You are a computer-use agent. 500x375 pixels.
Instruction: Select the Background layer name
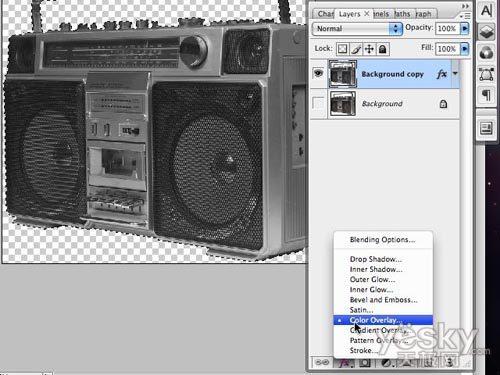click(382, 104)
